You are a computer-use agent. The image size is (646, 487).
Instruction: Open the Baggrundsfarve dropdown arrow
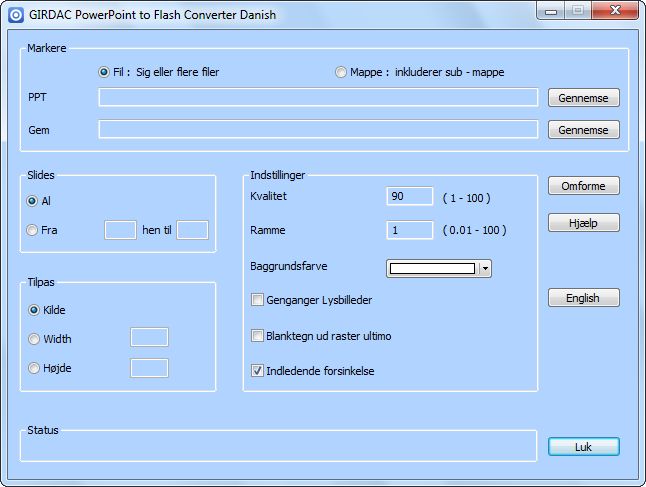coord(485,269)
